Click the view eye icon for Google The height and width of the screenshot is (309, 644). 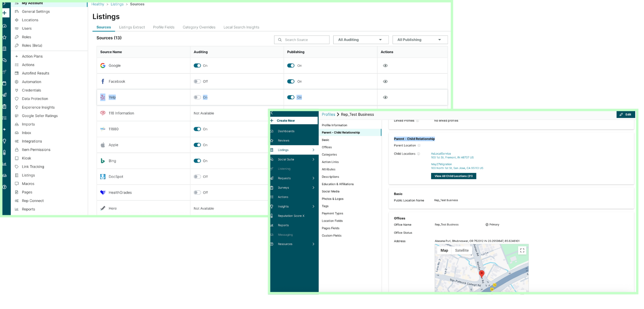coord(385,66)
